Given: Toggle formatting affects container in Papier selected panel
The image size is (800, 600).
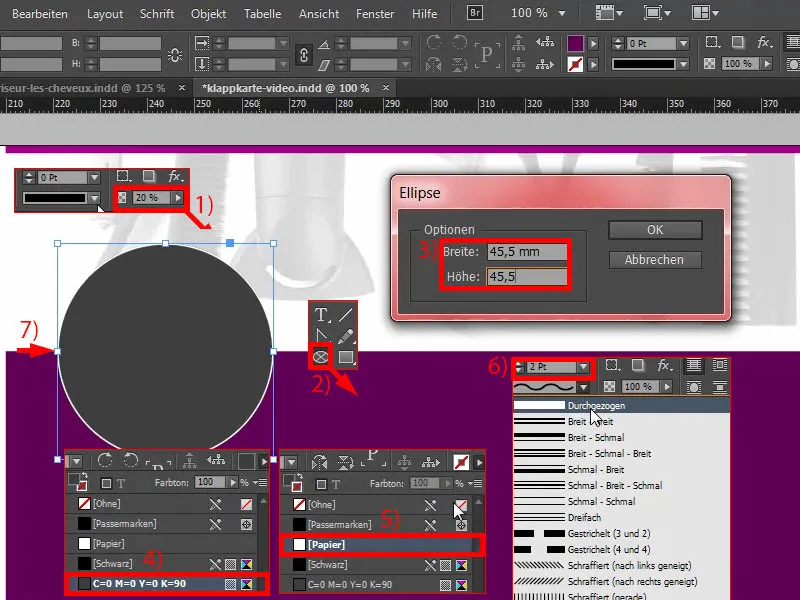Looking at the screenshot, I should click(321, 484).
